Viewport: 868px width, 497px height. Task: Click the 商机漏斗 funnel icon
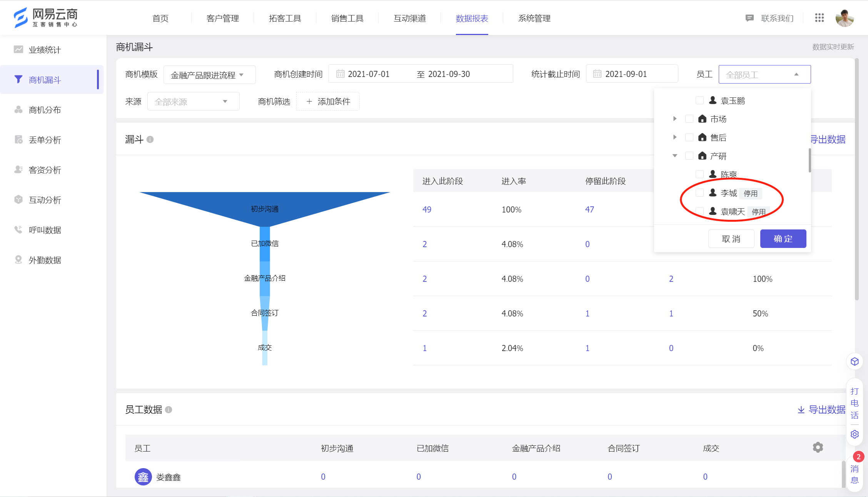18,79
